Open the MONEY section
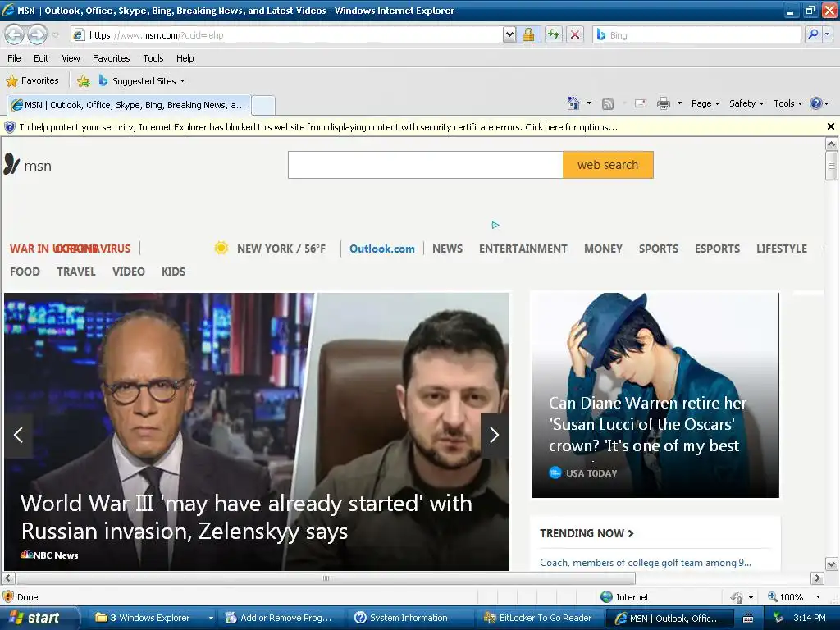Viewport: 840px width, 630px height. [603, 249]
